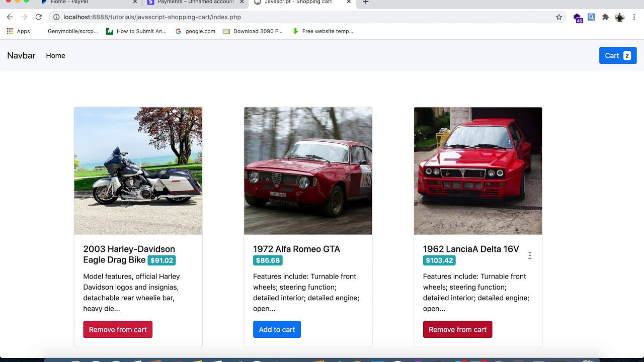Click the red Lancia Delta car image
The height and width of the screenshot is (362, 644).
(478, 171)
